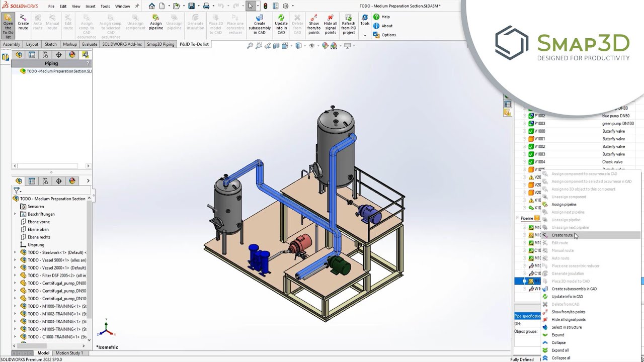Click the New document icon
The image size is (644, 362).
pos(163,6)
